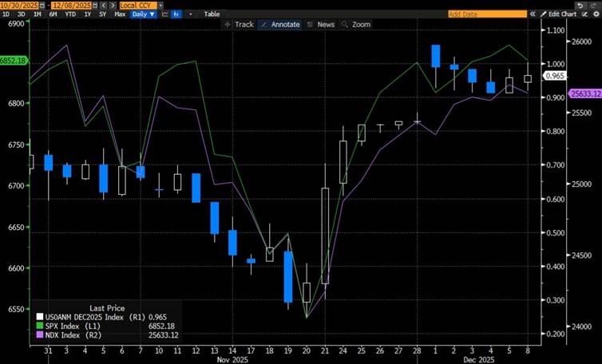This screenshot has height=364, width=602.
Task: Activate the Track crosshair tool
Action: pos(239,24)
